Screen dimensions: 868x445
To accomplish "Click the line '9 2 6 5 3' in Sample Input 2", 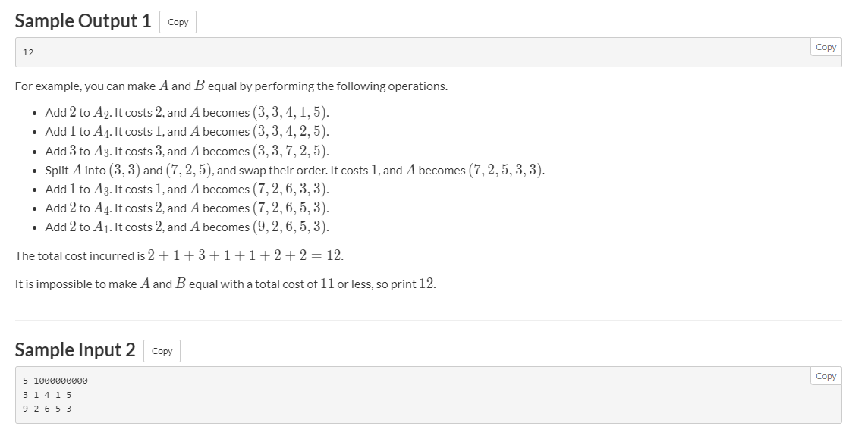I will 47,409.
